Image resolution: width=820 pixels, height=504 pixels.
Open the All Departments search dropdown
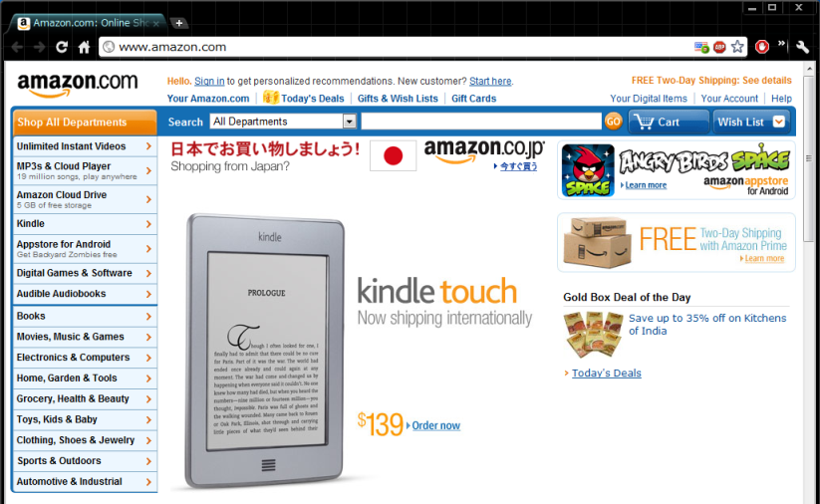click(x=283, y=122)
